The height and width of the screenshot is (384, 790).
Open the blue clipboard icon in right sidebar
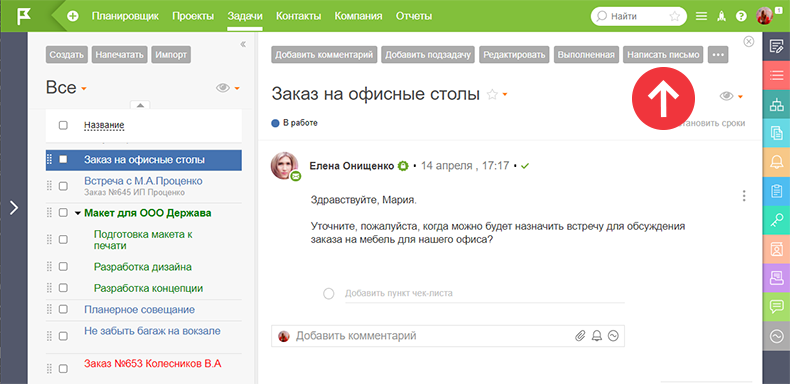pyautogui.click(x=776, y=191)
